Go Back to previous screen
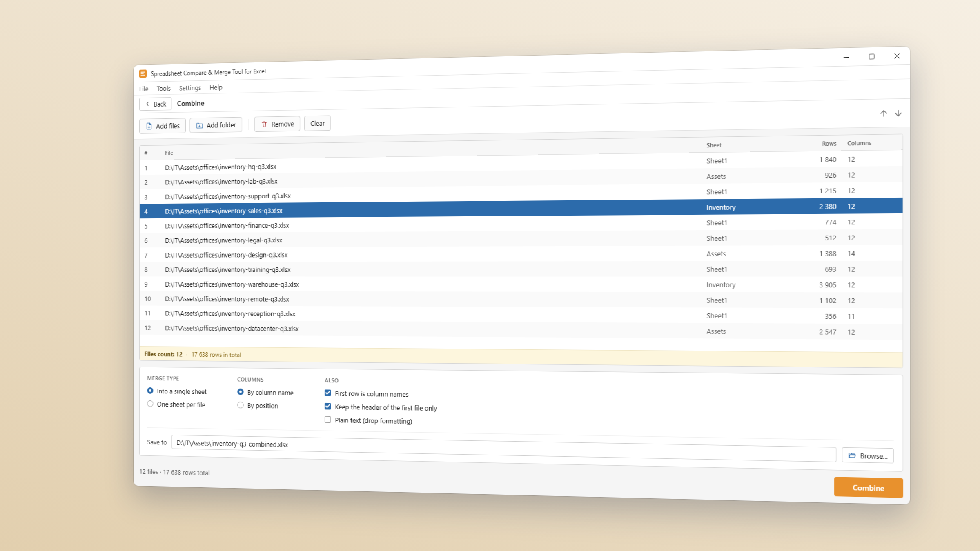The width and height of the screenshot is (980, 551). tap(156, 104)
